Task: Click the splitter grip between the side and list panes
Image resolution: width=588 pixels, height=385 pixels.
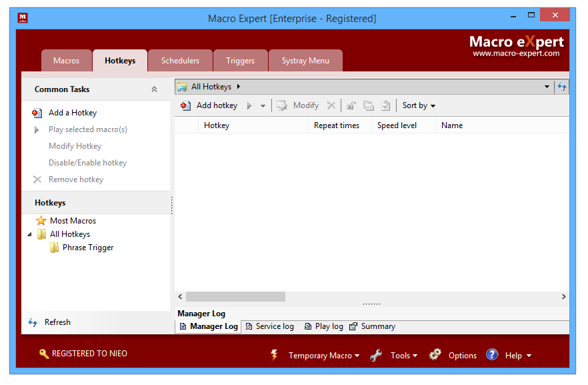Action: pyautogui.click(x=172, y=206)
